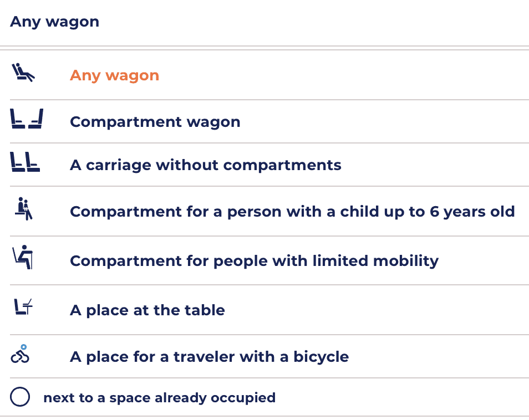The width and height of the screenshot is (529, 420).
Task: Click the limited mobility compartment icon
Action: [x=24, y=258]
